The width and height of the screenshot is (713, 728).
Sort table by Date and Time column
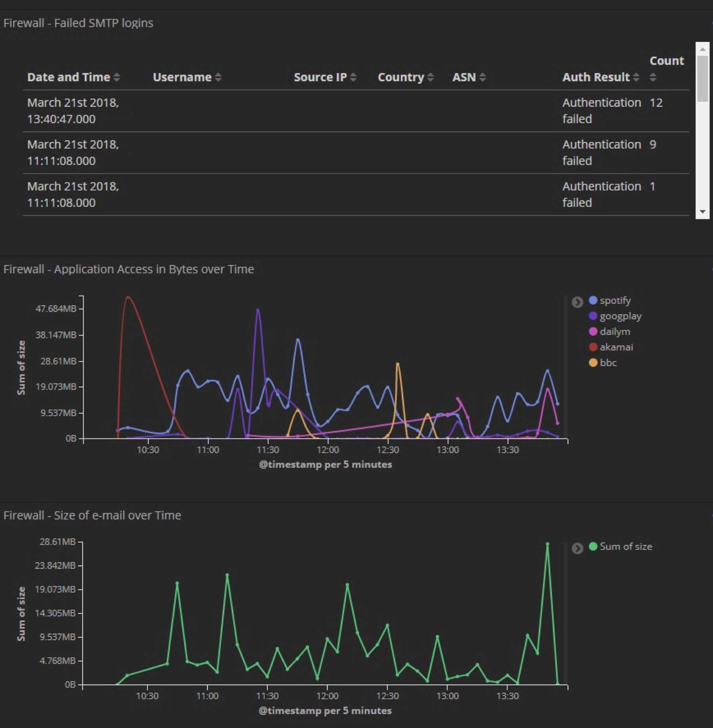click(116, 77)
